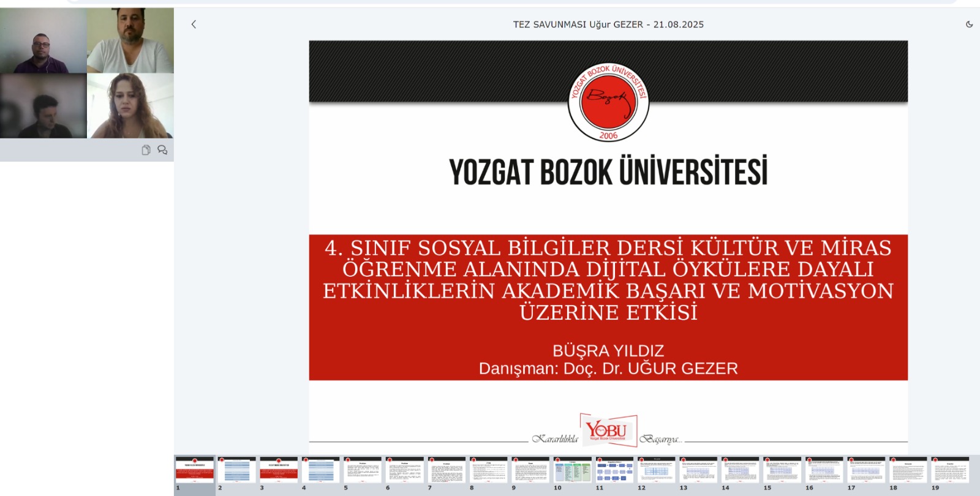Open slide thumbnail 12
The height and width of the screenshot is (496, 980).
(656, 470)
